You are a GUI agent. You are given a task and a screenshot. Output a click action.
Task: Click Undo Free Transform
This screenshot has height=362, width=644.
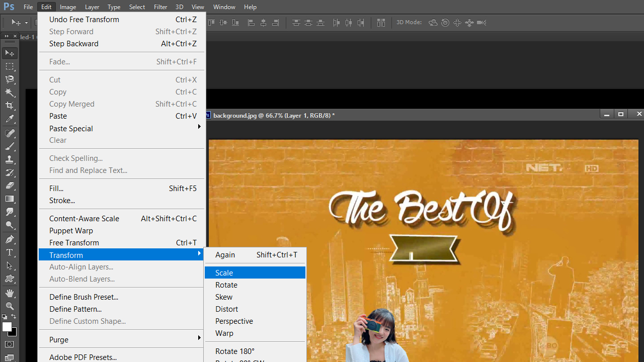(122, 19)
